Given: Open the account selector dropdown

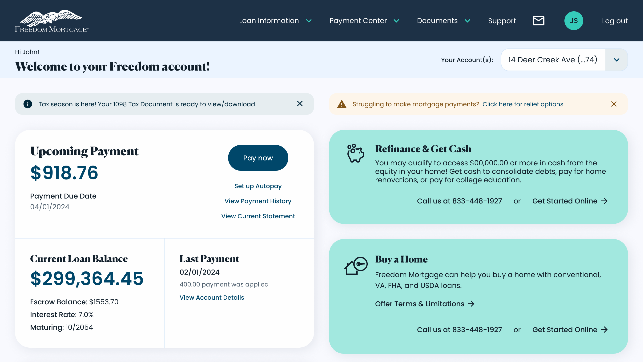Looking at the screenshot, I should (616, 60).
